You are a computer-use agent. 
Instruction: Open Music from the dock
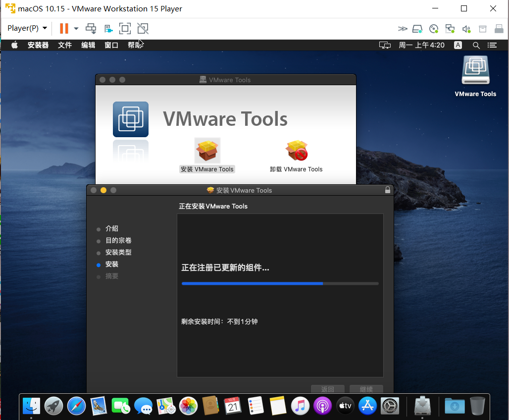click(300, 406)
